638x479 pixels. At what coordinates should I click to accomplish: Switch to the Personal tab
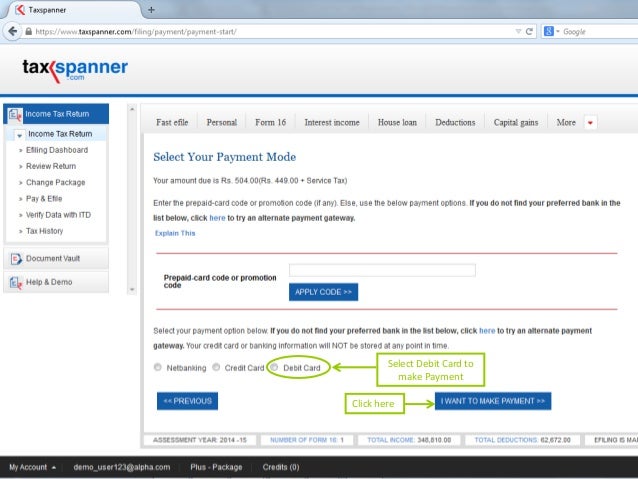pos(222,122)
